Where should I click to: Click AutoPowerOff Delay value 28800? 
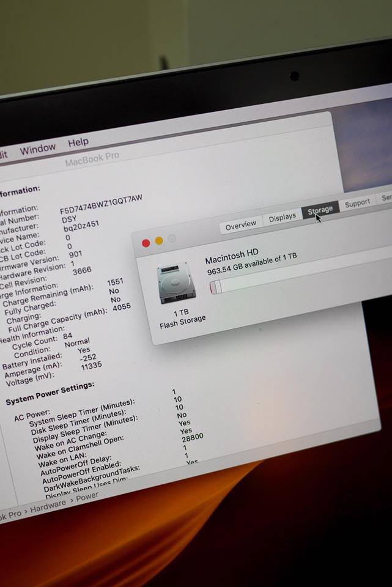(193, 437)
